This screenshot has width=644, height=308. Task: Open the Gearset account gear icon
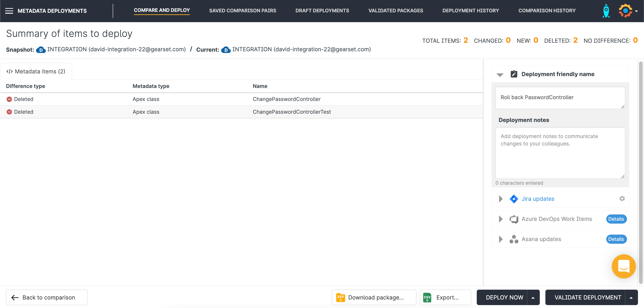click(x=625, y=11)
